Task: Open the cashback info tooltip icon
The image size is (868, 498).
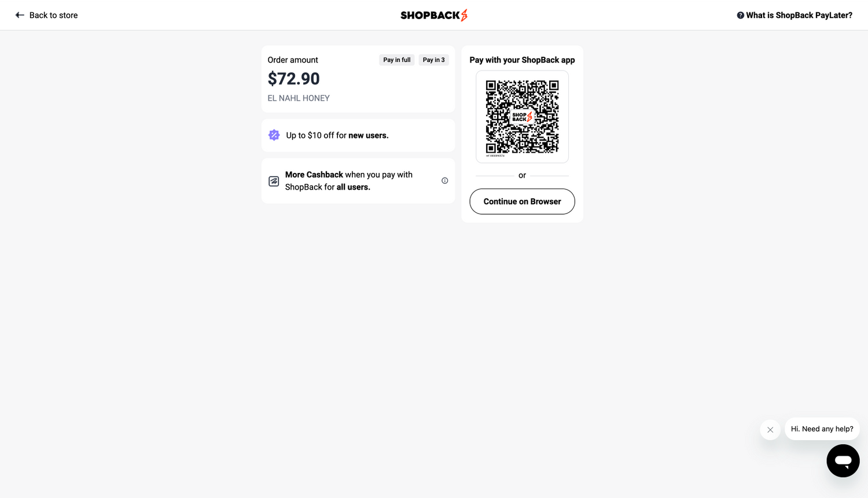Action: (444, 180)
